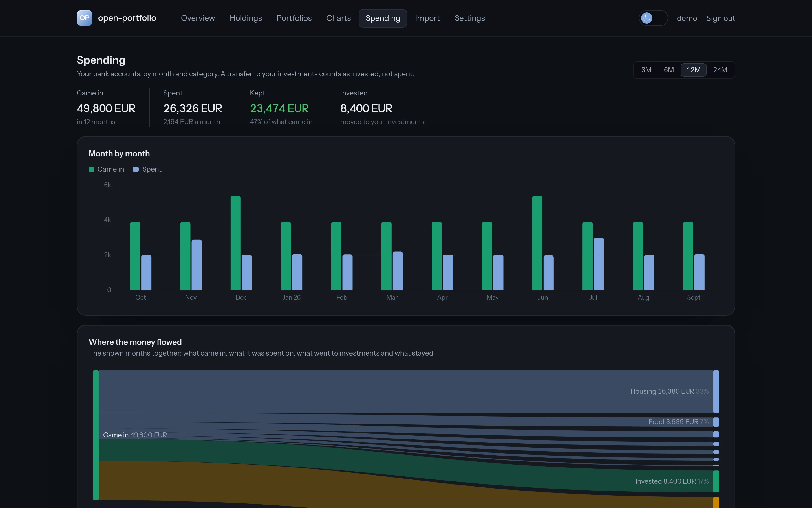812x508 pixels.
Task: Select the Spending nav item
Action: point(383,18)
